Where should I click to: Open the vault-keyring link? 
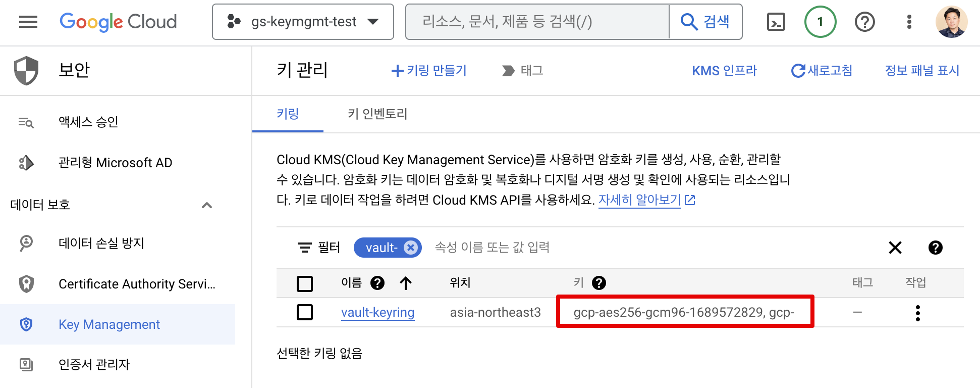click(x=377, y=312)
